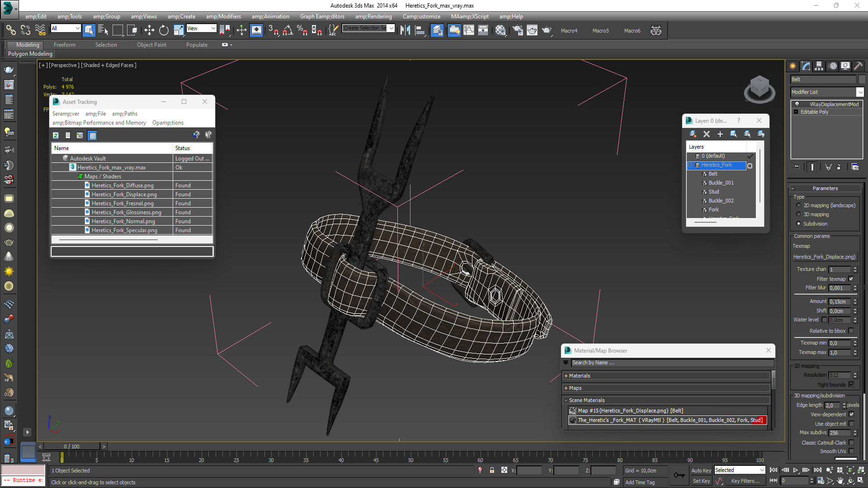The height and width of the screenshot is (488, 868).
Task: Open the Modifier List dropdown
Action: [860, 92]
